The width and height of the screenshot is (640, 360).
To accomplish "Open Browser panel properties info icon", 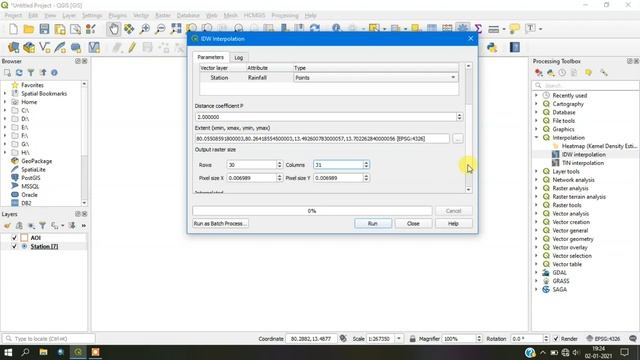I will (x=54, y=73).
